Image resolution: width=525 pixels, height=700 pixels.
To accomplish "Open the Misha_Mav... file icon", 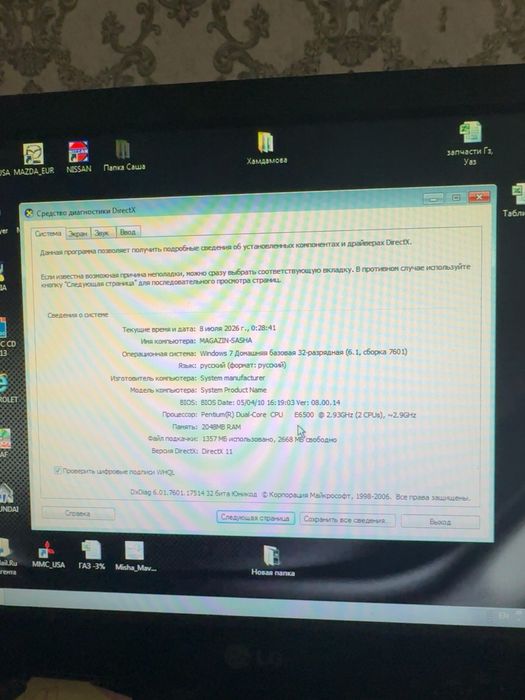I will click(135, 556).
